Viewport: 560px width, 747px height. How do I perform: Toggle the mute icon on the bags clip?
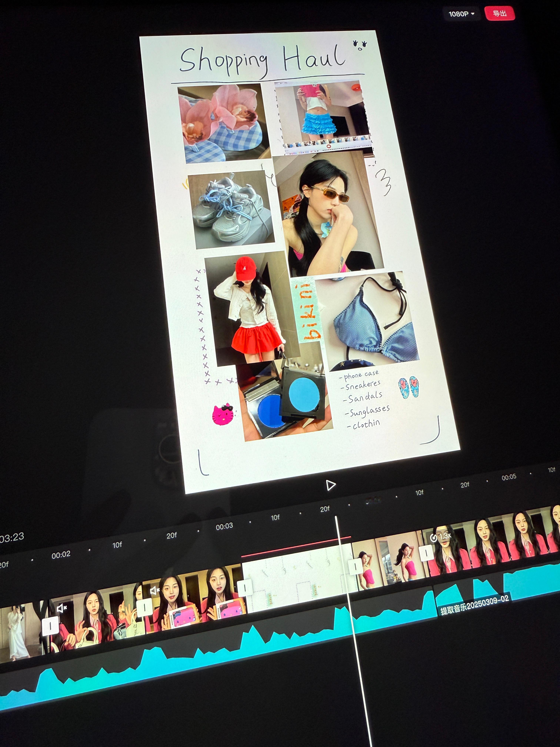(x=62, y=608)
